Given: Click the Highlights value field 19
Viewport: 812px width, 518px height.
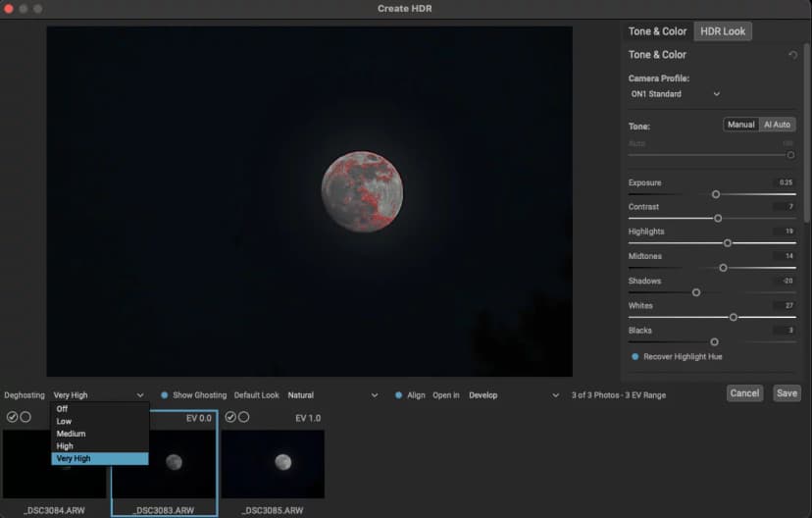Looking at the screenshot, I should tap(784, 231).
